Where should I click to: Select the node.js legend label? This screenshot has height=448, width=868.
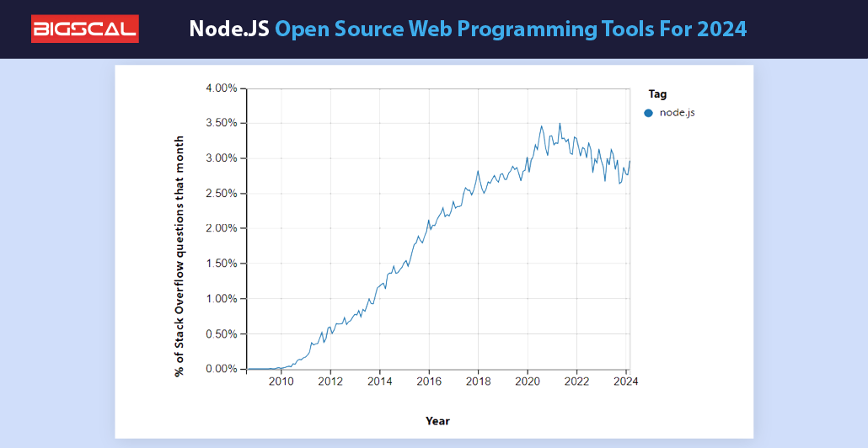click(677, 113)
